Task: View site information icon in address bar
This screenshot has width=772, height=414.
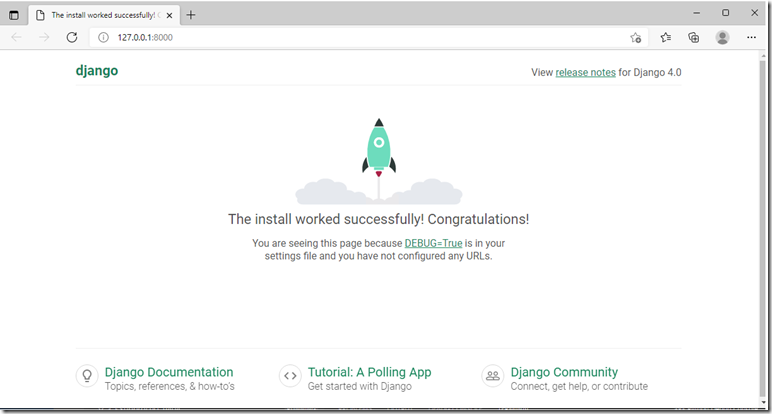Action: pos(103,37)
